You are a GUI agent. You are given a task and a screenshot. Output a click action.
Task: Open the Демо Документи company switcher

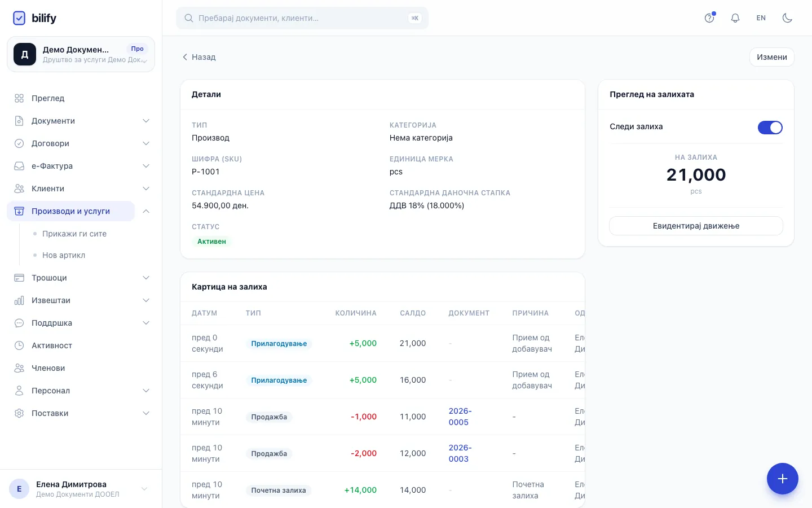(x=81, y=54)
